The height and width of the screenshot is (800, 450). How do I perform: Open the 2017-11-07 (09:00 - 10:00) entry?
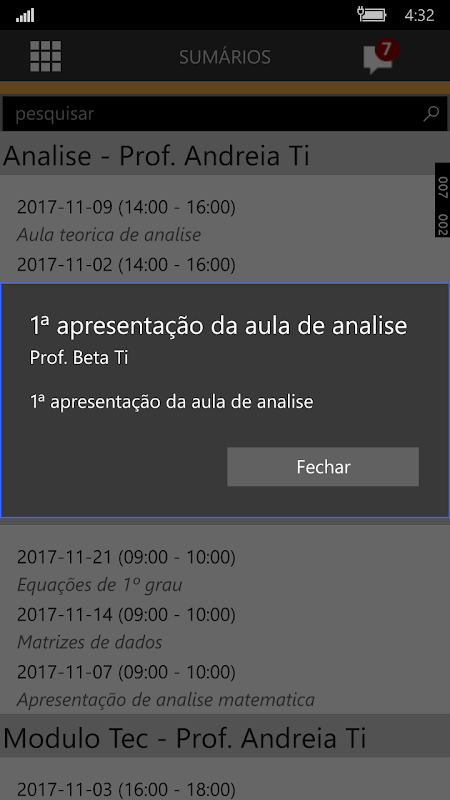(x=126, y=672)
